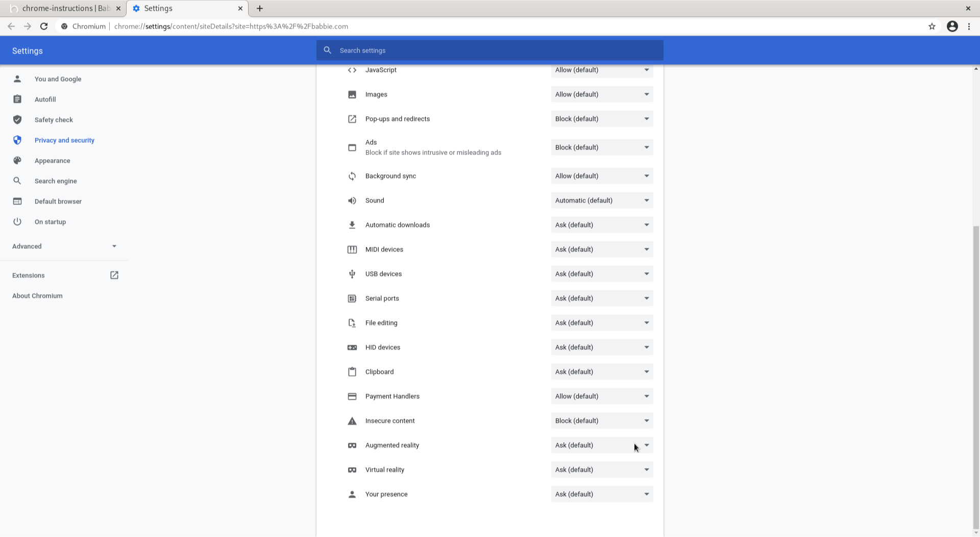This screenshot has width=980, height=537.
Task: Open the JavaScript permission dropdown
Action: pos(602,70)
